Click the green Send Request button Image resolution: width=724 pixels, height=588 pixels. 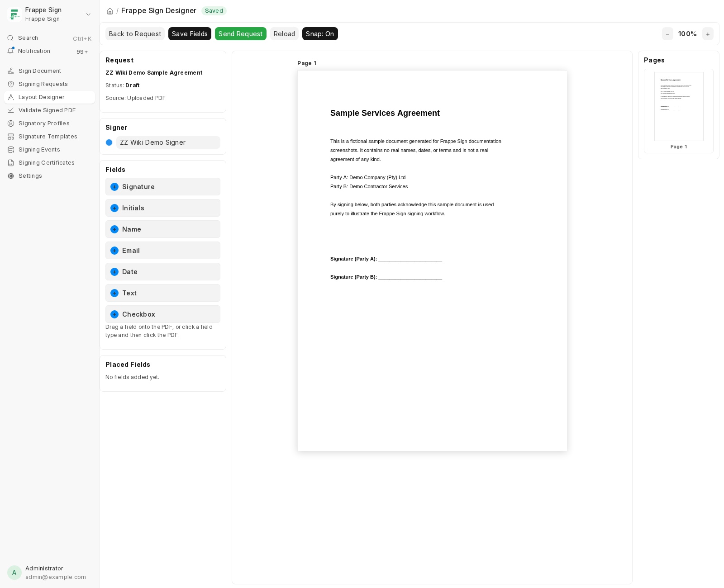(x=241, y=34)
